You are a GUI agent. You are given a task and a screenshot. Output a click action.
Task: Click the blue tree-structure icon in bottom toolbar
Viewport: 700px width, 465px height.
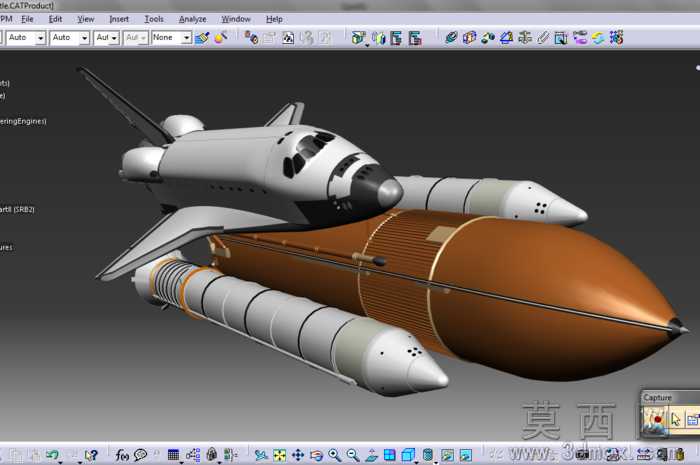(193, 455)
